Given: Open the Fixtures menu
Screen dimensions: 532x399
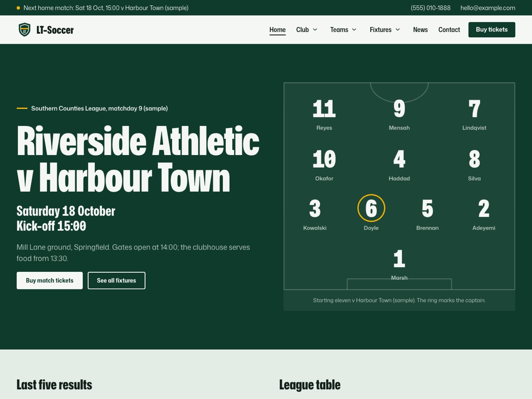Looking at the screenshot, I should click(380, 30).
